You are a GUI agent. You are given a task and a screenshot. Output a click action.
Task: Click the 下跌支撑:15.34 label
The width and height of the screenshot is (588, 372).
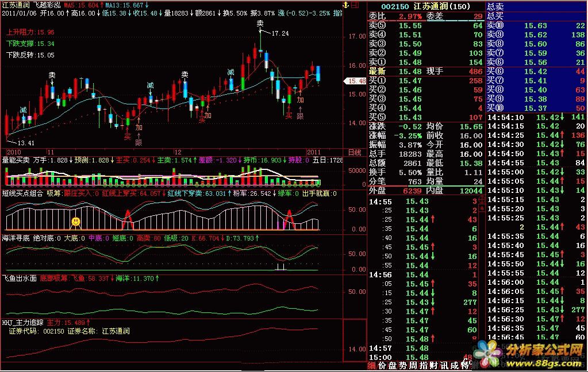pos(30,44)
